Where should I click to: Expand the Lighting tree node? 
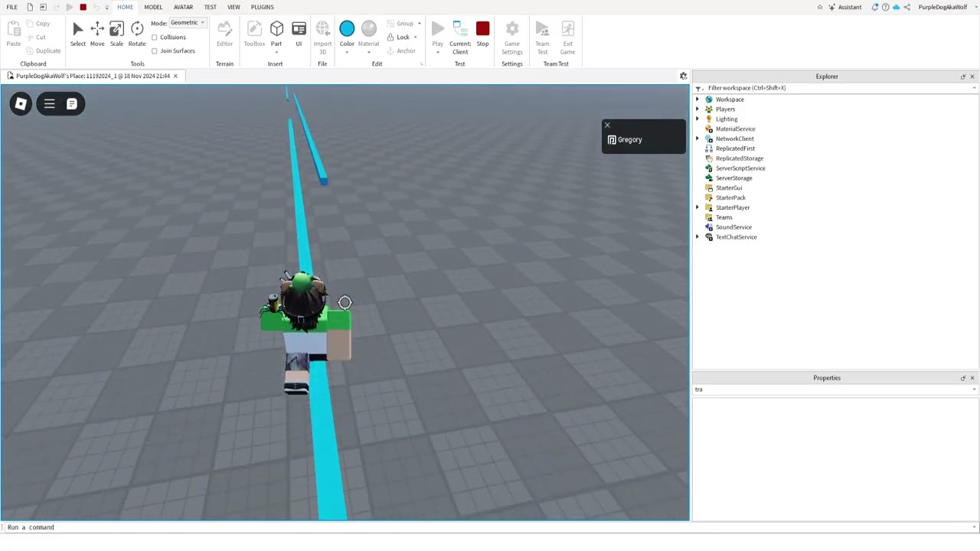click(697, 119)
